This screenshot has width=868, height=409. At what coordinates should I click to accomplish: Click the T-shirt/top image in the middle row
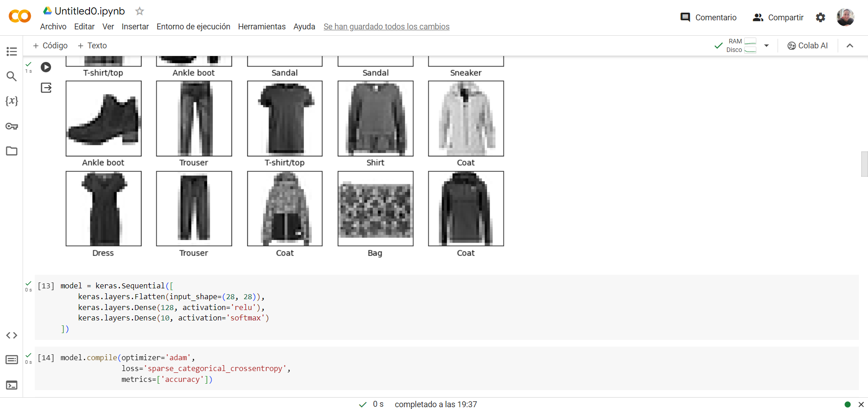[285, 118]
